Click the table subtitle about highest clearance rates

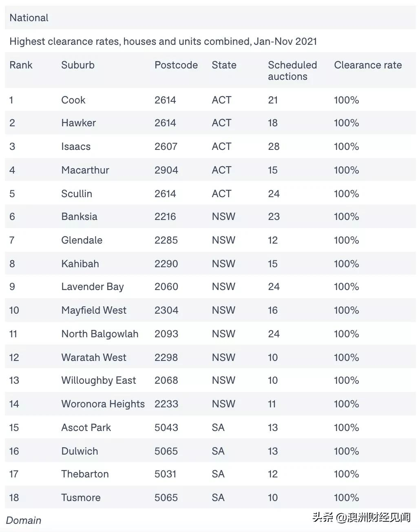click(x=163, y=42)
